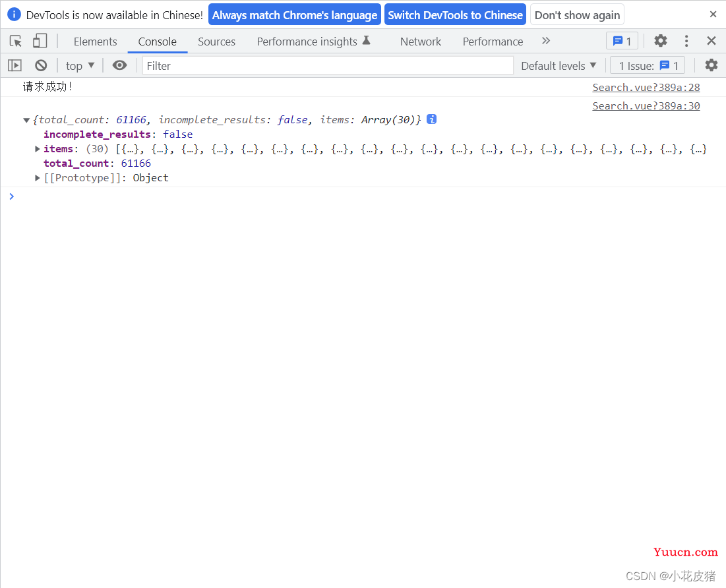This screenshot has height=588, width=726.
Task: Click Switch DevTools to Chinese button
Action: (x=455, y=15)
